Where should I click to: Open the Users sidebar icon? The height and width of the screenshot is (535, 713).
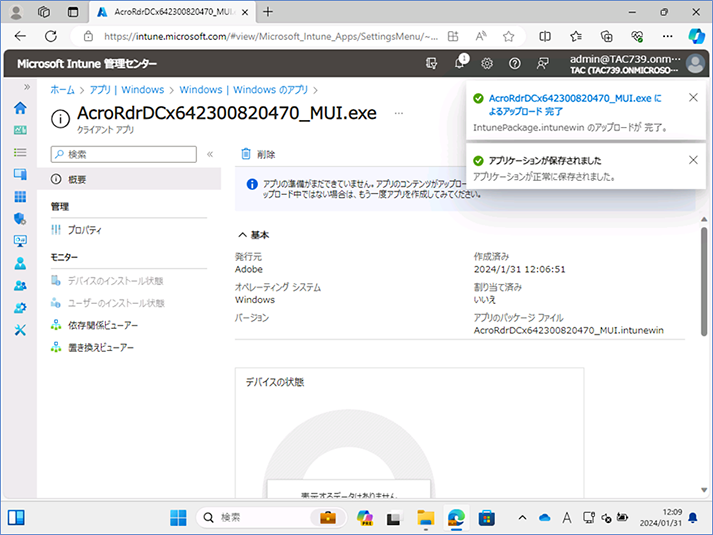(x=20, y=263)
